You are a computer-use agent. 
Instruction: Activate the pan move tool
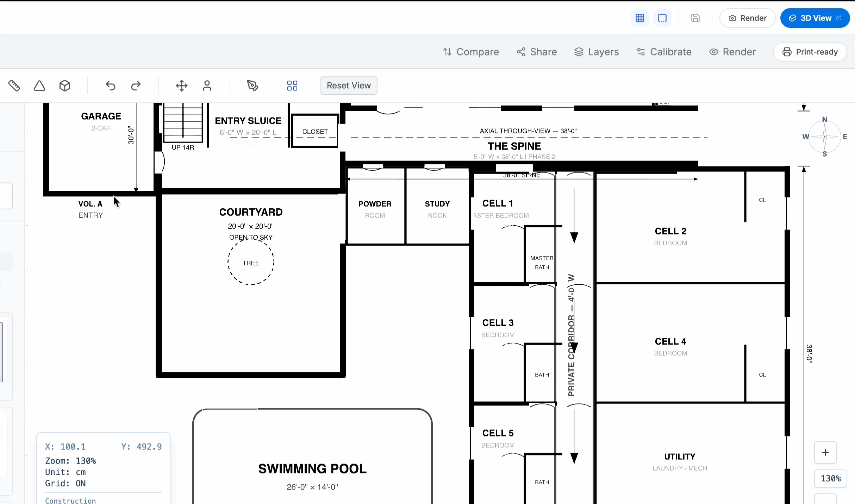(x=182, y=86)
